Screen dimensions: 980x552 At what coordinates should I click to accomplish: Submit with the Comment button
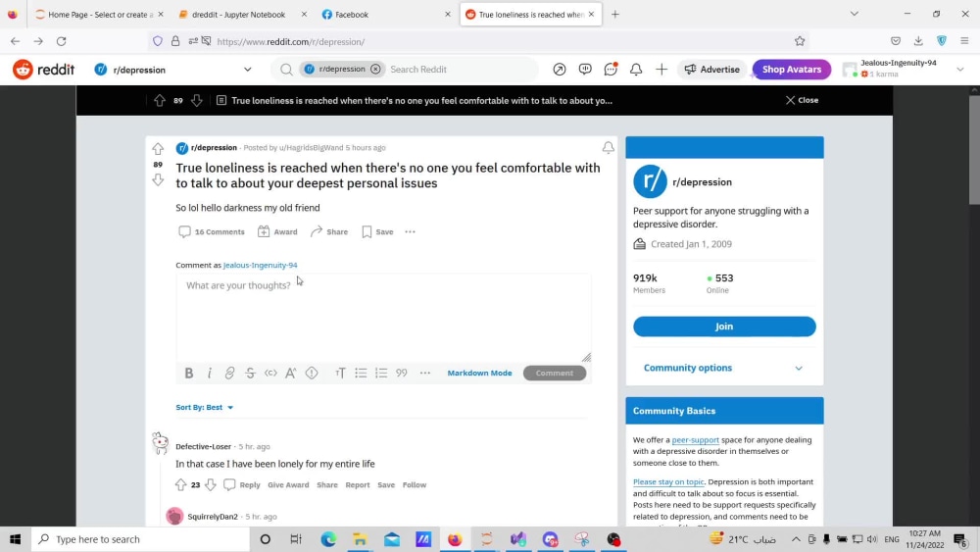(555, 374)
